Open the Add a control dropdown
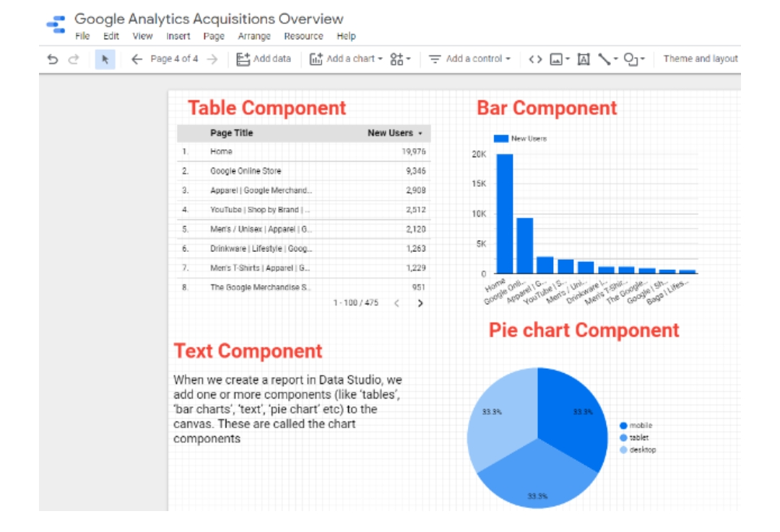The height and width of the screenshot is (532, 780). pos(469,59)
